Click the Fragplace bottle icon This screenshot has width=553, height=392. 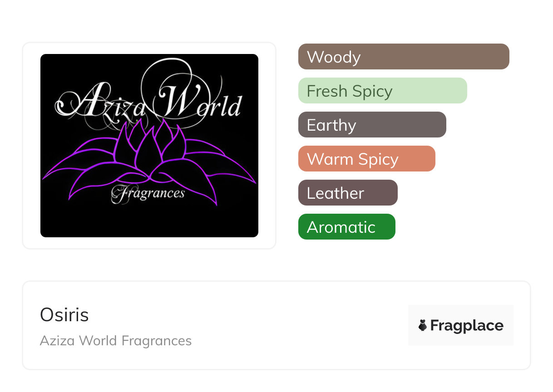point(423,325)
